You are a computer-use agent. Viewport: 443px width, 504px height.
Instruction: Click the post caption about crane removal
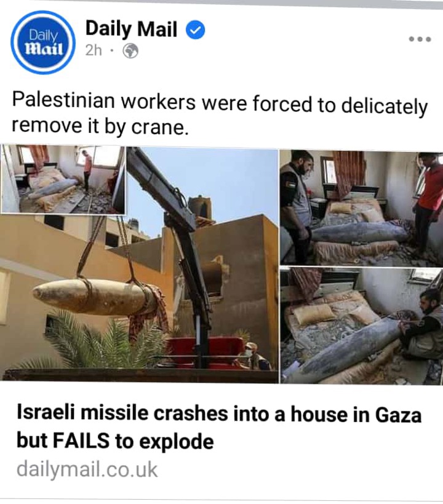220,114
